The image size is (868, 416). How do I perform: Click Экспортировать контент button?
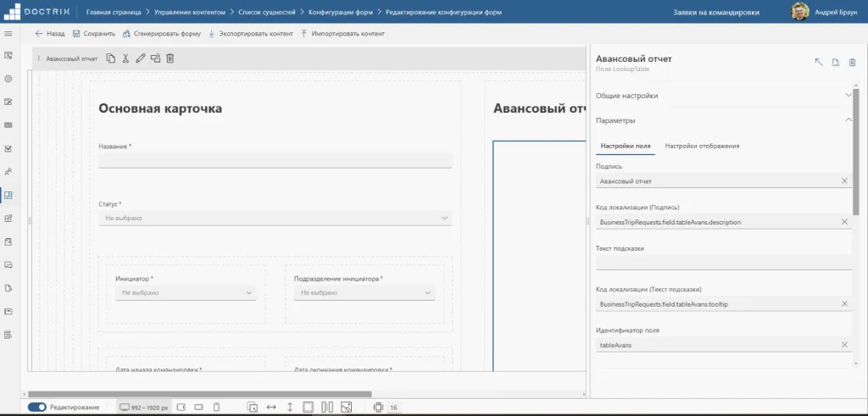[x=250, y=34]
